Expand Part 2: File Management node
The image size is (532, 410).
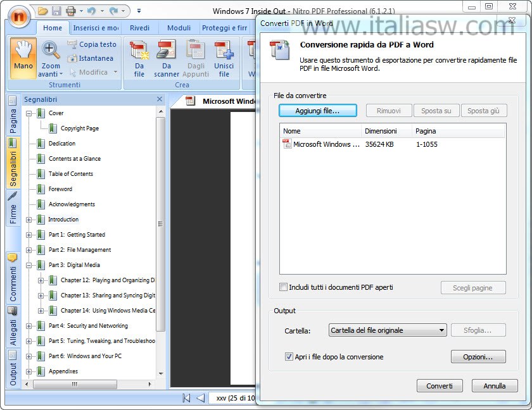click(29, 250)
